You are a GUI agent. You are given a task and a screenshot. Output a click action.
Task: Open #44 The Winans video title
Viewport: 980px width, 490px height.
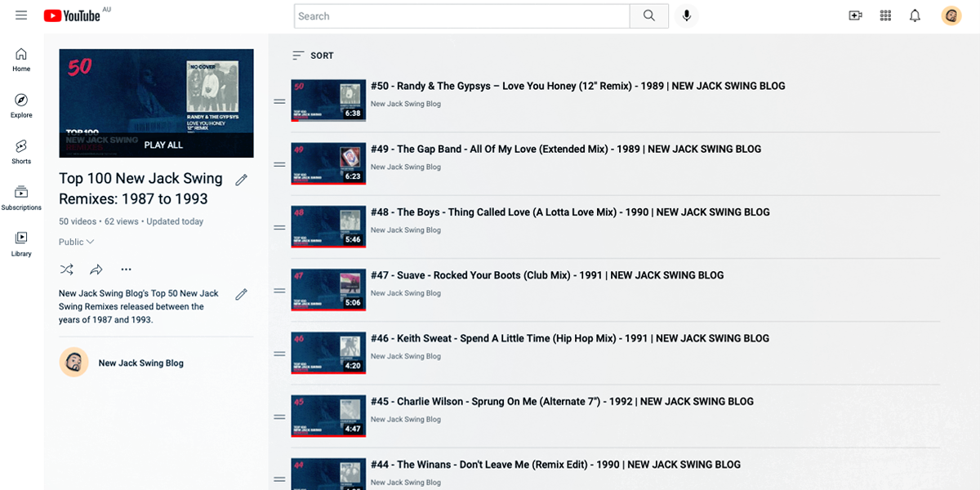(x=555, y=465)
